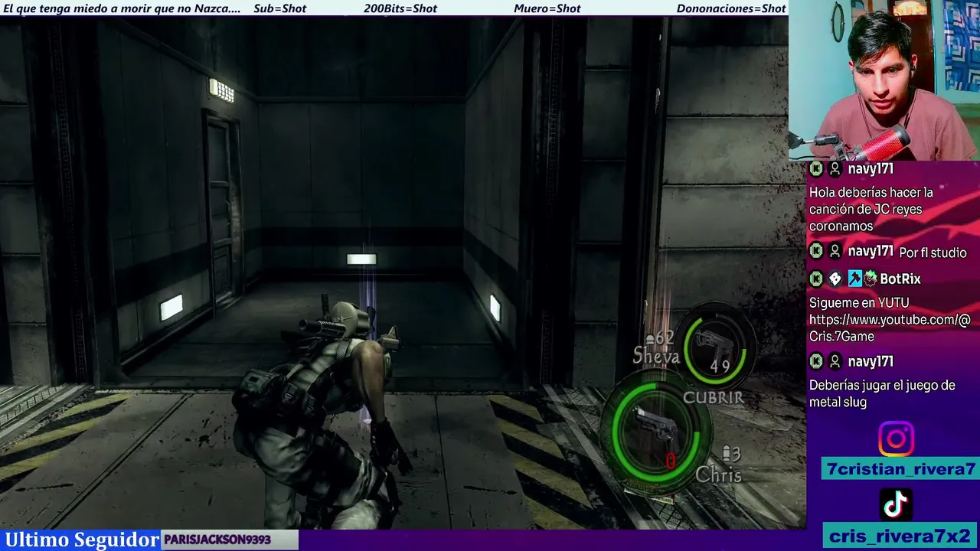
Task: Click the ammo icon beside Chris's 3
Action: (x=725, y=455)
